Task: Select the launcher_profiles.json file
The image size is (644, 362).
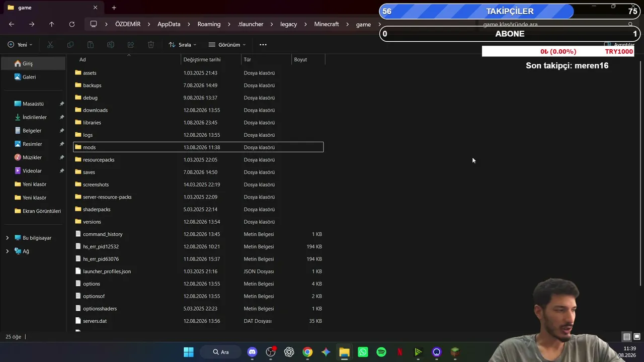Action: pos(198,271)
